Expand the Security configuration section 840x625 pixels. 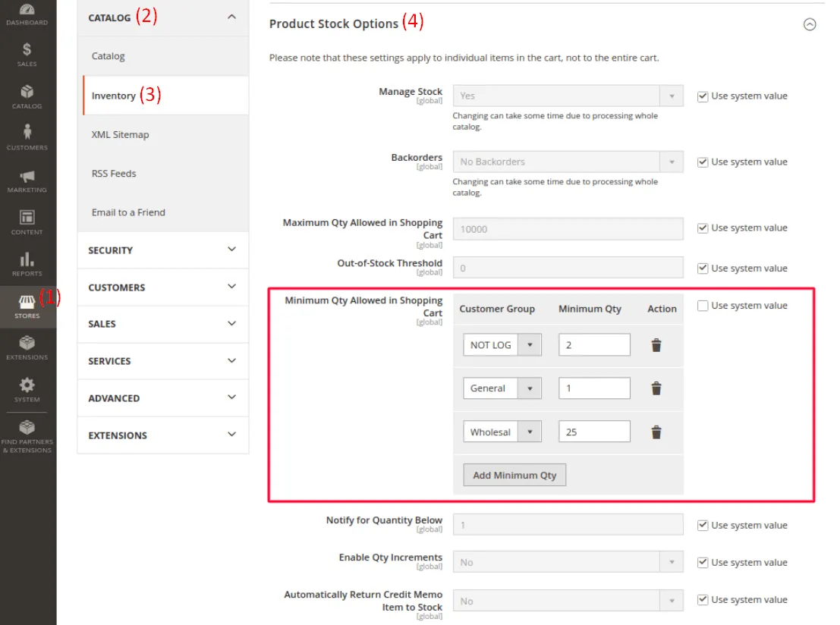tap(163, 250)
